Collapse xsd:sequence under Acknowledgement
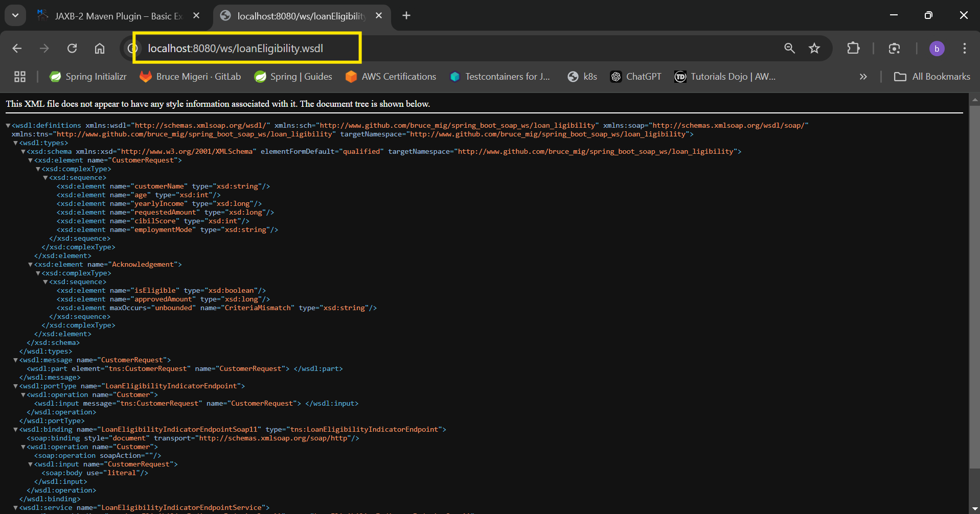Image resolution: width=980 pixels, height=514 pixels. (x=45, y=282)
